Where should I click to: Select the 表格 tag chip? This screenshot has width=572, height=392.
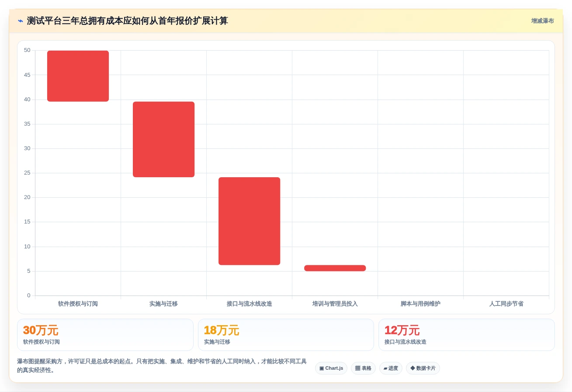[x=363, y=368]
